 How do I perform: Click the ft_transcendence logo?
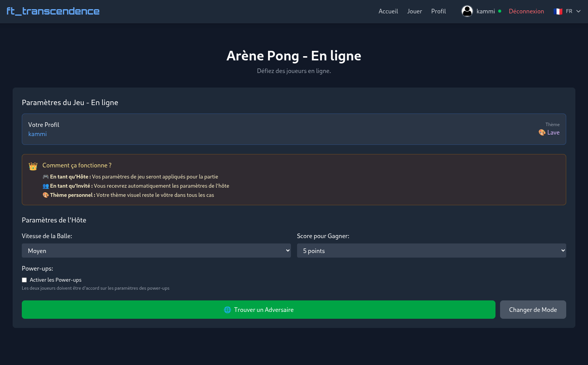[x=53, y=11]
